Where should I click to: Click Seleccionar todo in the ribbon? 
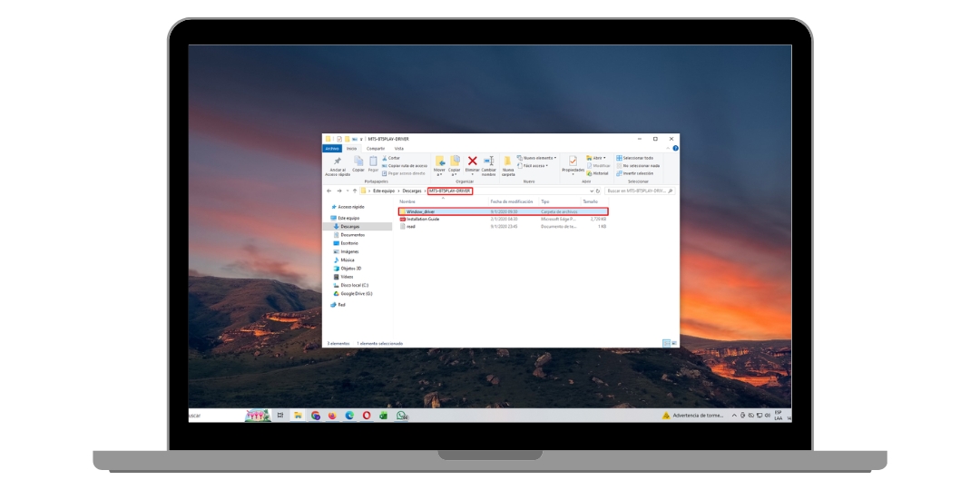pos(637,158)
